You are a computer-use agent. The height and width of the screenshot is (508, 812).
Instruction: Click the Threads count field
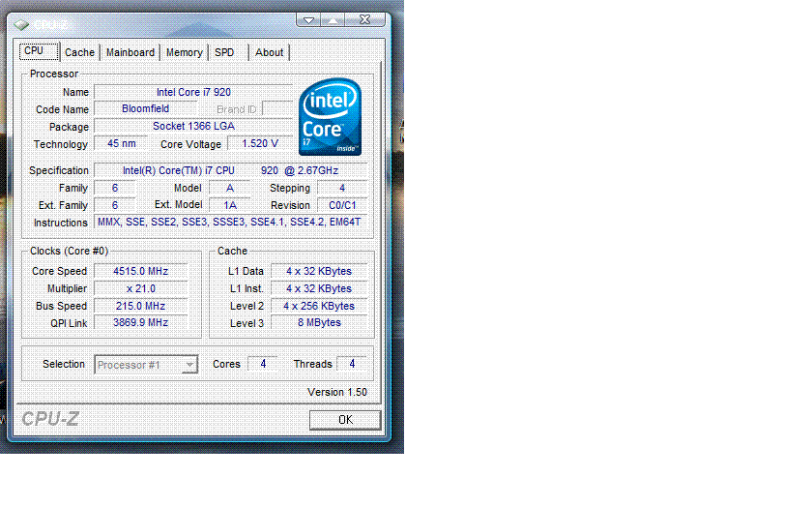point(352,364)
